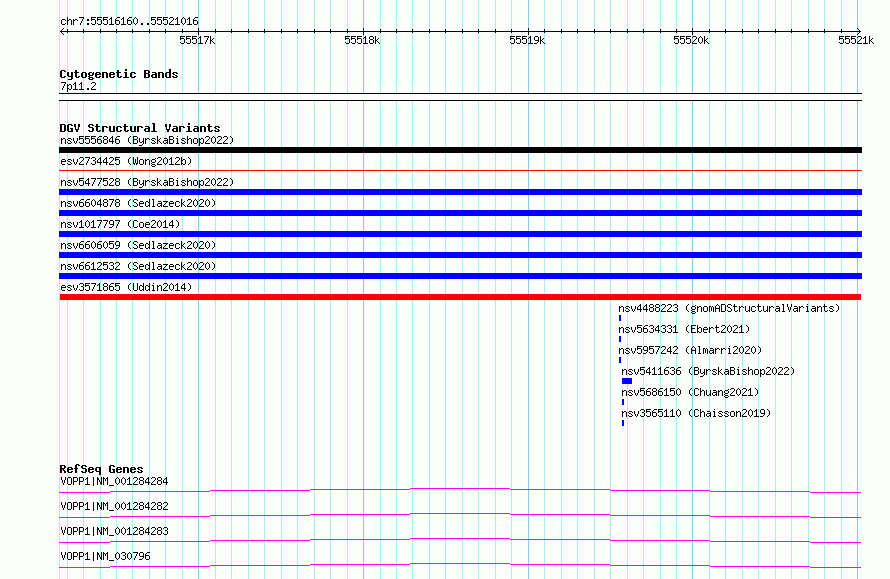Image resolution: width=890 pixels, height=579 pixels.
Task: Click the chr7:55516160..55521016 region label
Action: click(x=129, y=21)
